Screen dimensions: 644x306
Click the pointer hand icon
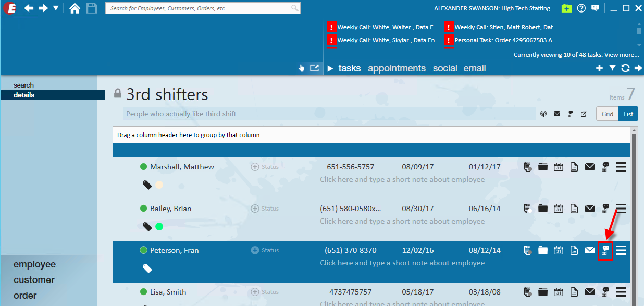coord(301,68)
